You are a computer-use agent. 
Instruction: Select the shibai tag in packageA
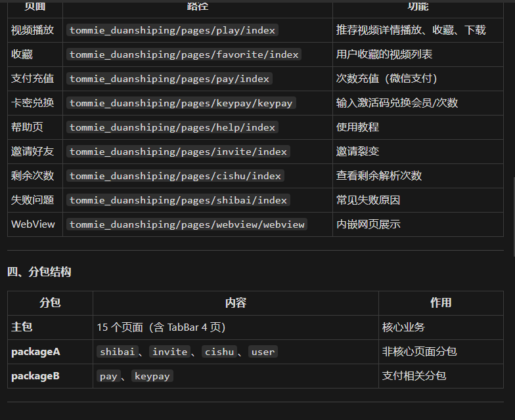(117, 352)
